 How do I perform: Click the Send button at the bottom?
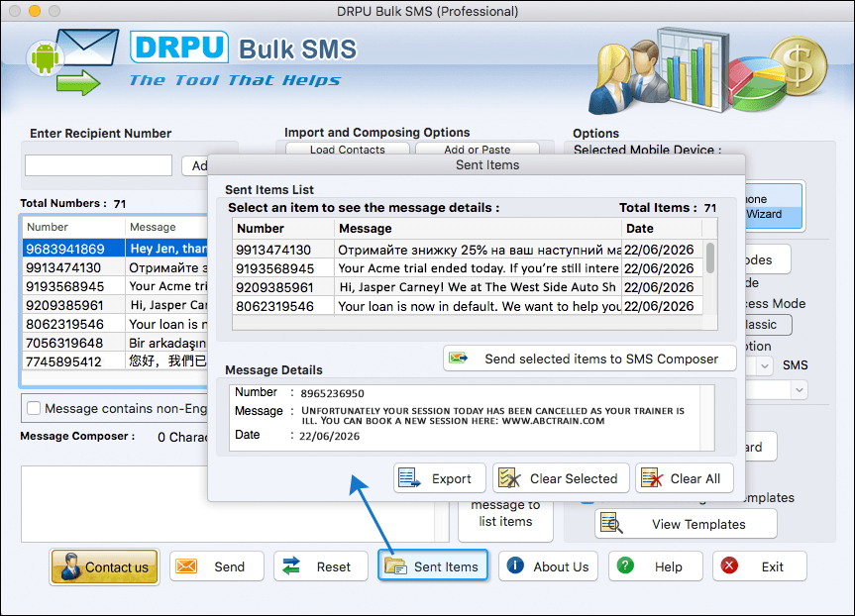pos(217,565)
